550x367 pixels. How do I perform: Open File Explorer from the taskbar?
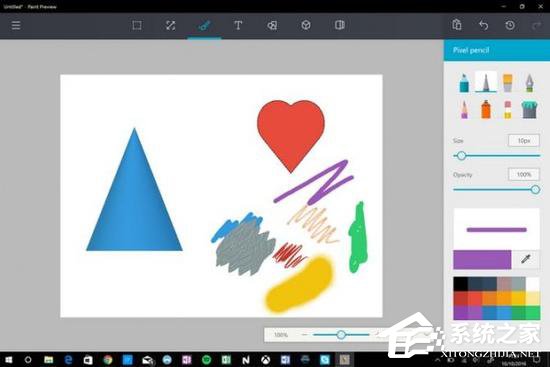coord(48,360)
